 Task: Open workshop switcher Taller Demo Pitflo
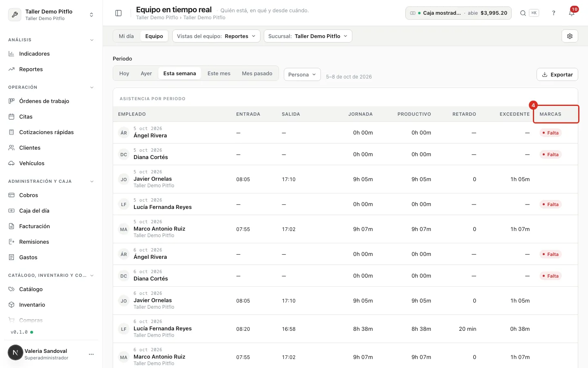[51, 15]
